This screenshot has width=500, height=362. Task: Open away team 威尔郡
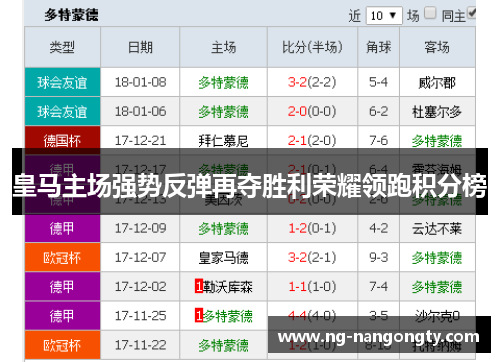pyautogui.click(x=437, y=82)
